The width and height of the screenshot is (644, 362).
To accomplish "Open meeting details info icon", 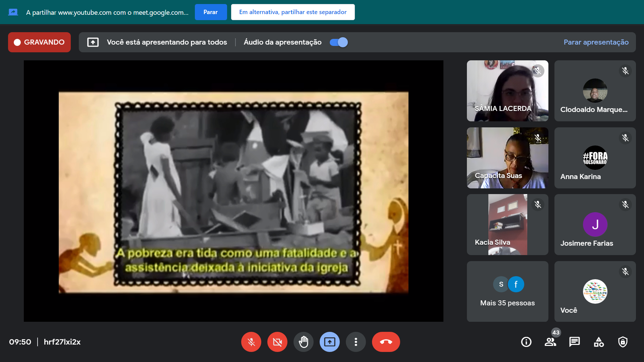I will 526,342.
